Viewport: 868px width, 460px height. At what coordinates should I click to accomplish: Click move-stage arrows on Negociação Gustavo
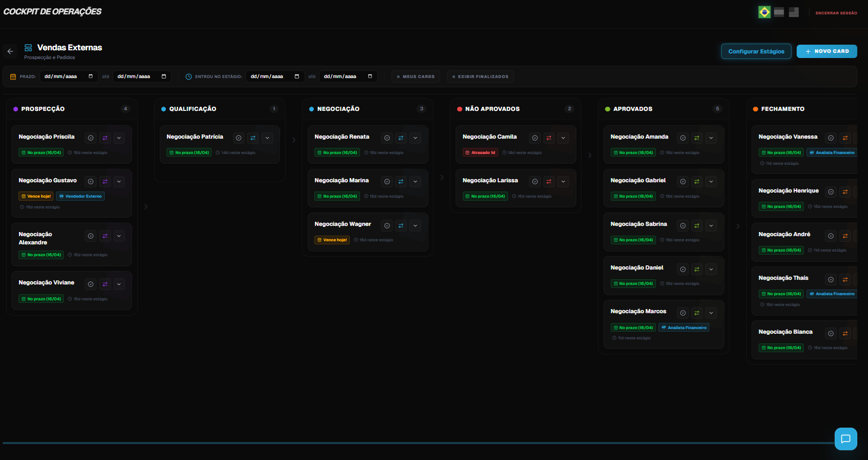pos(105,182)
